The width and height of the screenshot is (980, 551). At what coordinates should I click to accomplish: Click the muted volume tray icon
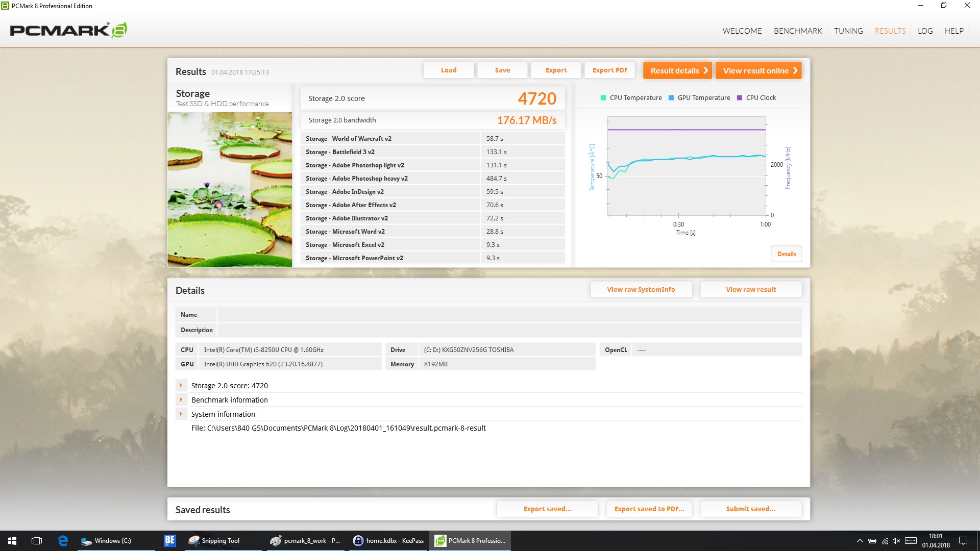pos(896,541)
